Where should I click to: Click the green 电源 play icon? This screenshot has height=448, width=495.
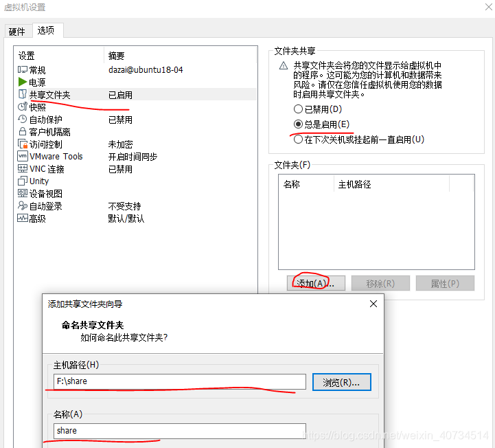click(23, 82)
